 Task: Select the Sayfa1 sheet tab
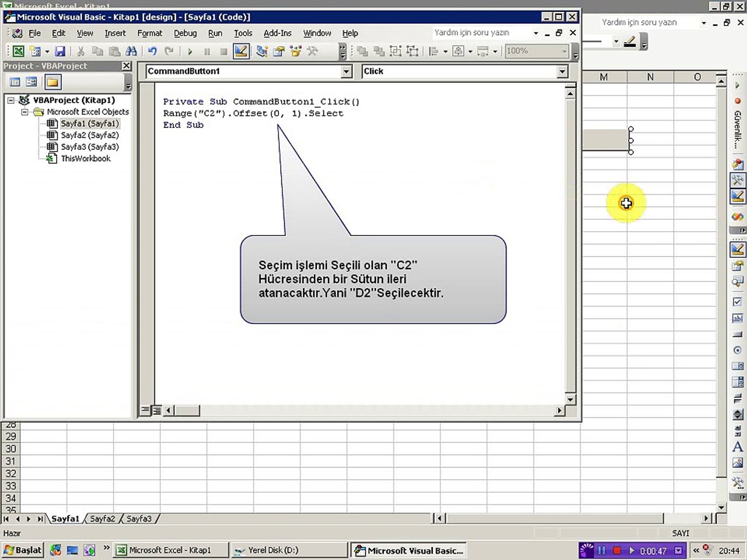(x=65, y=519)
